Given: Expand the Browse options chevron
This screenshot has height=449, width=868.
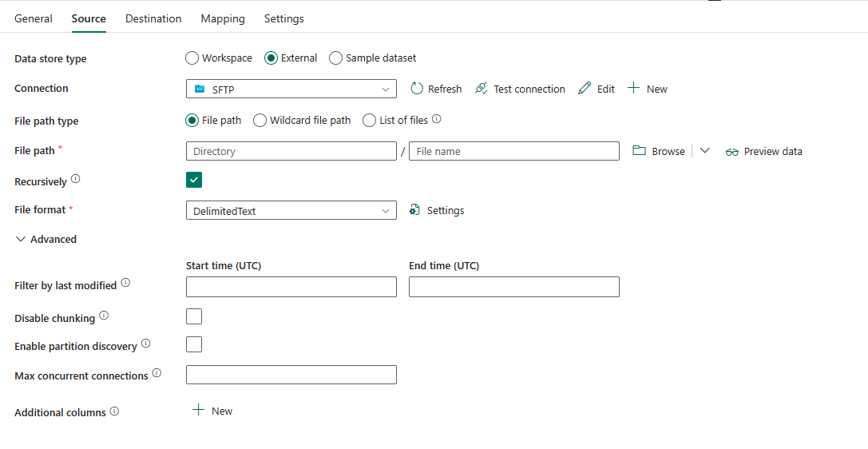Looking at the screenshot, I should 704,151.
